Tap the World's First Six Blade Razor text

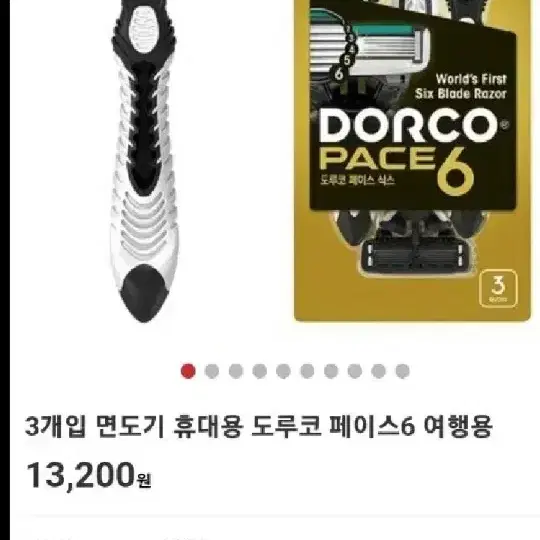coord(461,86)
